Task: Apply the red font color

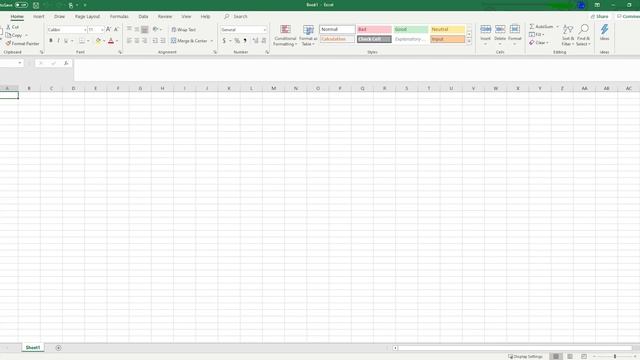Action: click(111, 41)
